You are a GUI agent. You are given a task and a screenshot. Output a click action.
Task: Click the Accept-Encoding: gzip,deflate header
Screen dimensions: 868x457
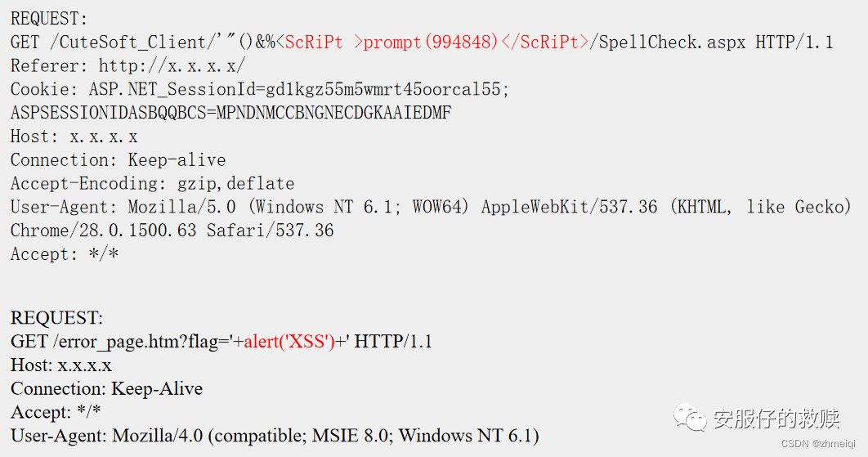(152, 183)
